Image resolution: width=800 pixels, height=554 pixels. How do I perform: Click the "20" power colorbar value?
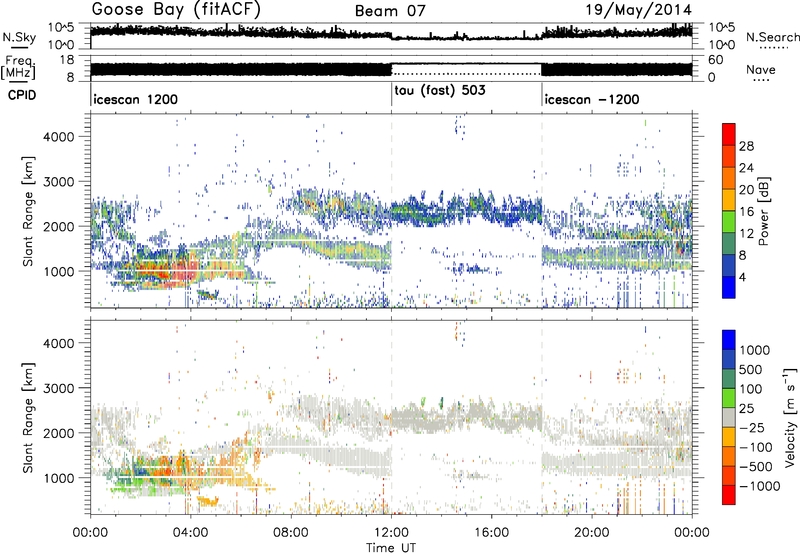[746, 190]
